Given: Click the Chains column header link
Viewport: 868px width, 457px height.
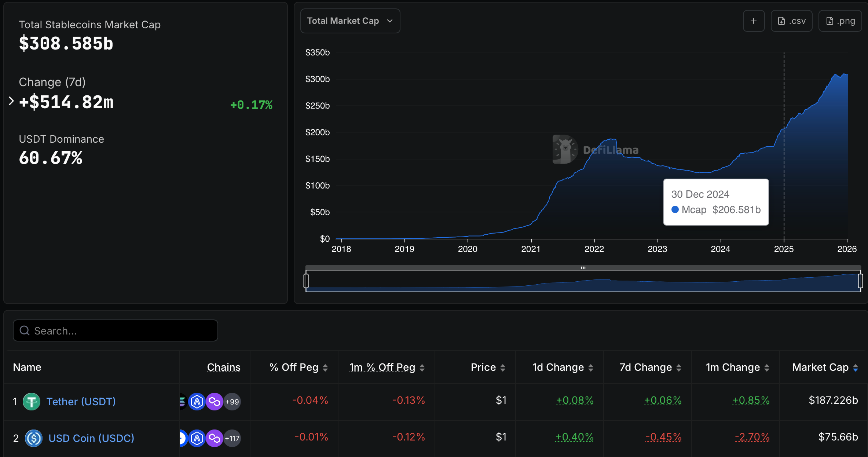Looking at the screenshot, I should pyautogui.click(x=224, y=367).
